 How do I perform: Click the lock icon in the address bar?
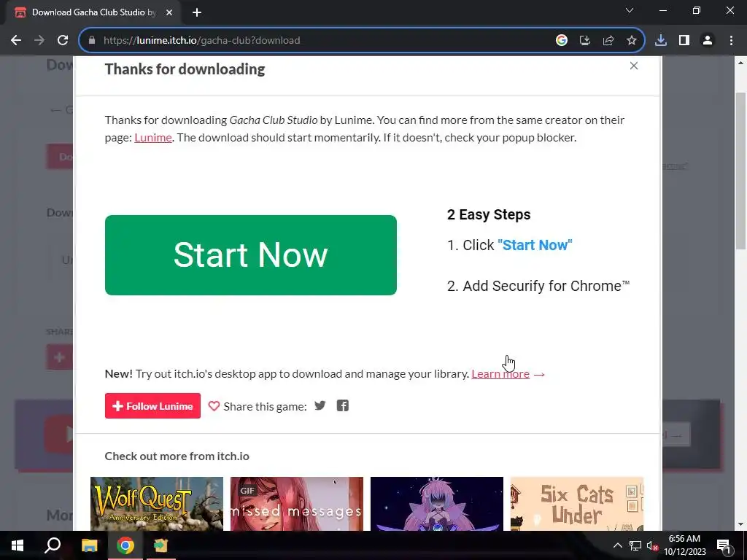[92, 41]
